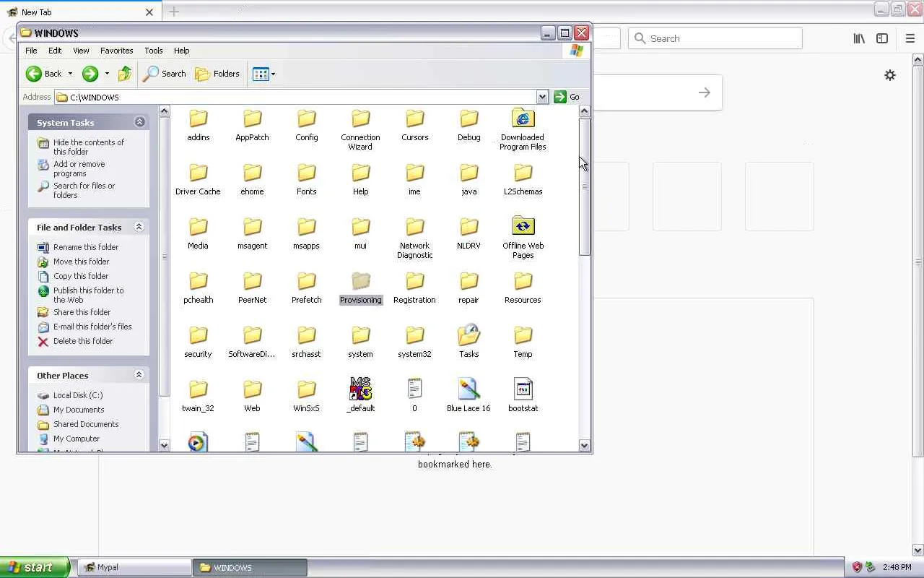Open a new tab with plus button

click(174, 12)
